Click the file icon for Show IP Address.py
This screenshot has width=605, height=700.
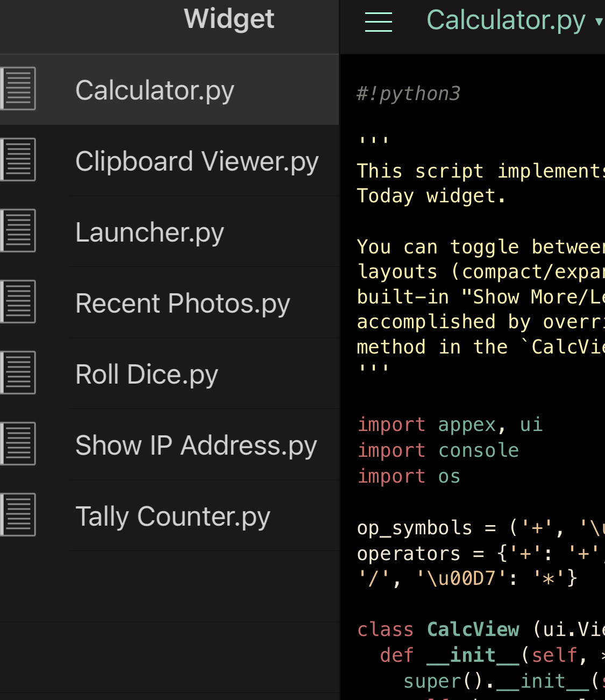point(18,444)
